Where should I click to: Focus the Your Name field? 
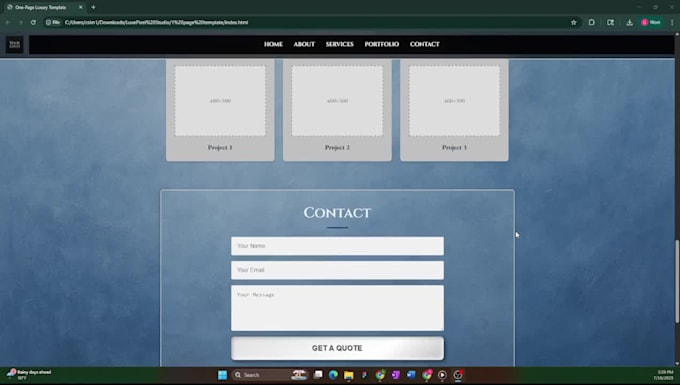tap(337, 246)
